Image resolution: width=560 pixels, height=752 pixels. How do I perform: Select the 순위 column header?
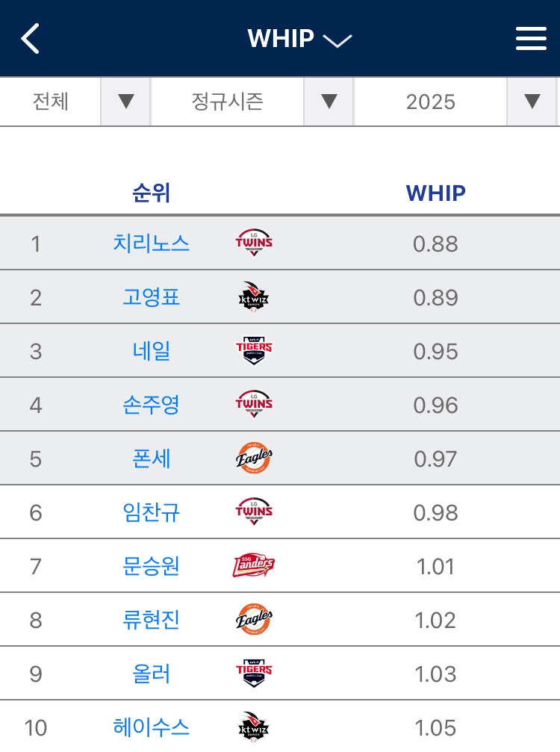pos(151,193)
